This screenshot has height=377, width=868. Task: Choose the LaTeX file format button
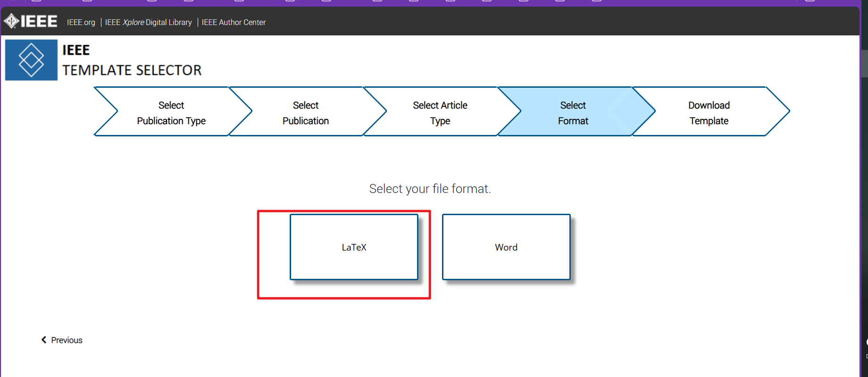[x=354, y=247]
